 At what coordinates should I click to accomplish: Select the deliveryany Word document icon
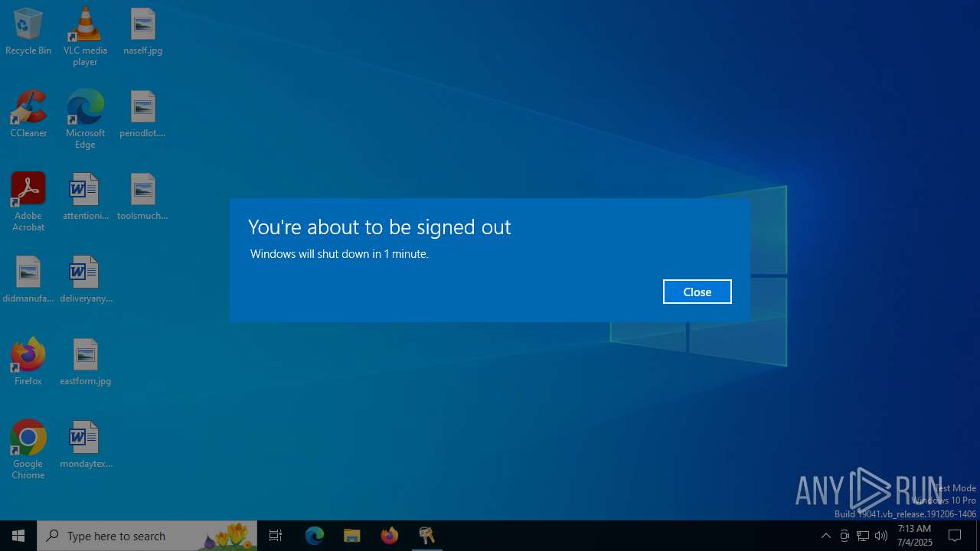pos(85,280)
